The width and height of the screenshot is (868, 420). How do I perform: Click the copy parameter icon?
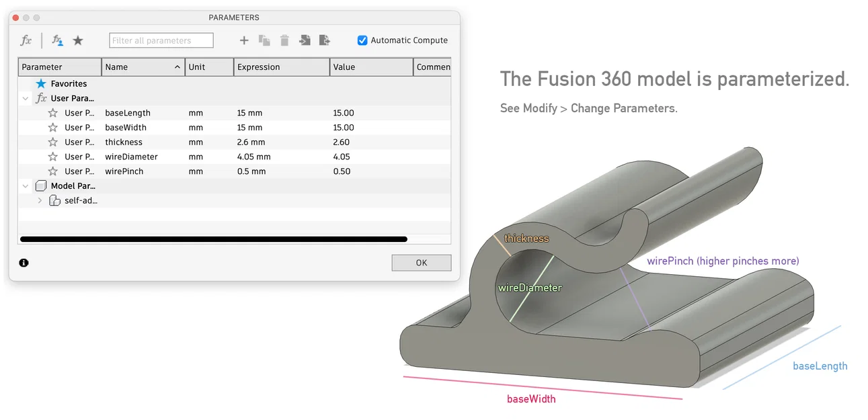coord(264,40)
